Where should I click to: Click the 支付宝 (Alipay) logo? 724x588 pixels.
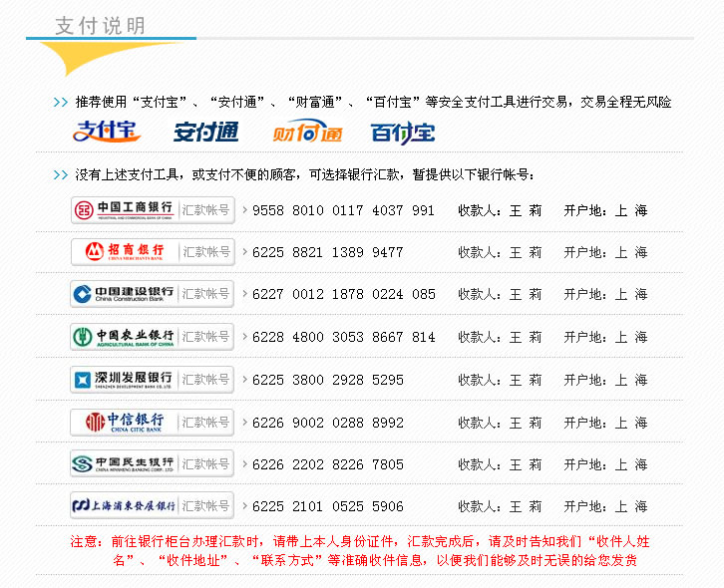click(107, 132)
